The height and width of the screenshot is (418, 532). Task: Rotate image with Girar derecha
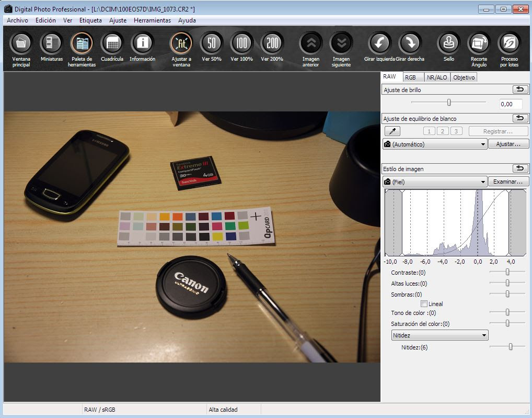click(x=410, y=43)
